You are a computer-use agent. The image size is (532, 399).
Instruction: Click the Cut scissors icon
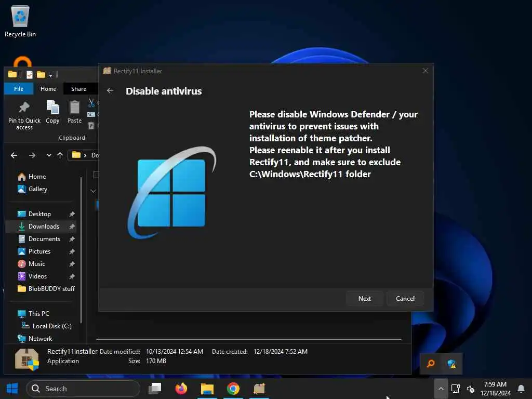click(91, 103)
